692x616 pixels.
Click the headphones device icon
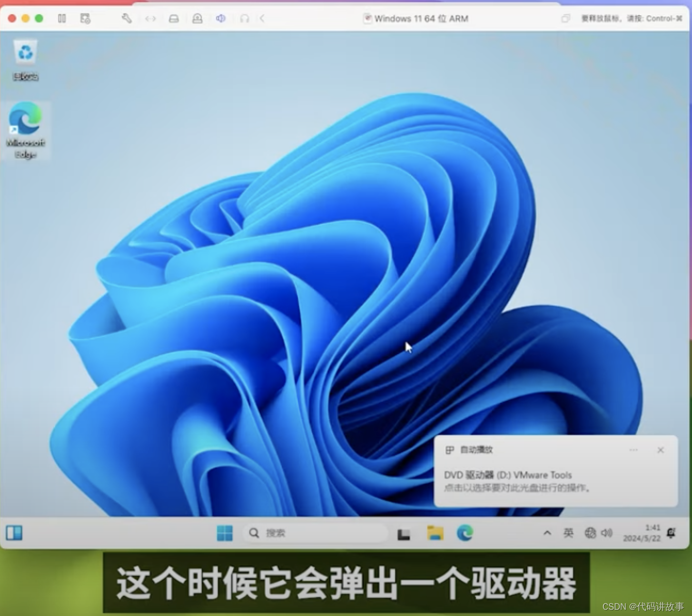click(244, 19)
